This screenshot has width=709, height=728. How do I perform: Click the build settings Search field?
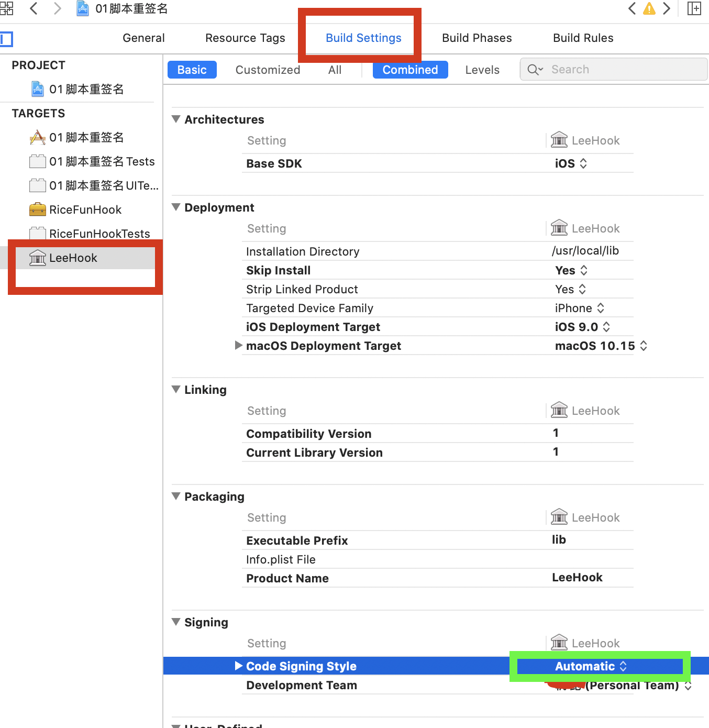(x=614, y=69)
